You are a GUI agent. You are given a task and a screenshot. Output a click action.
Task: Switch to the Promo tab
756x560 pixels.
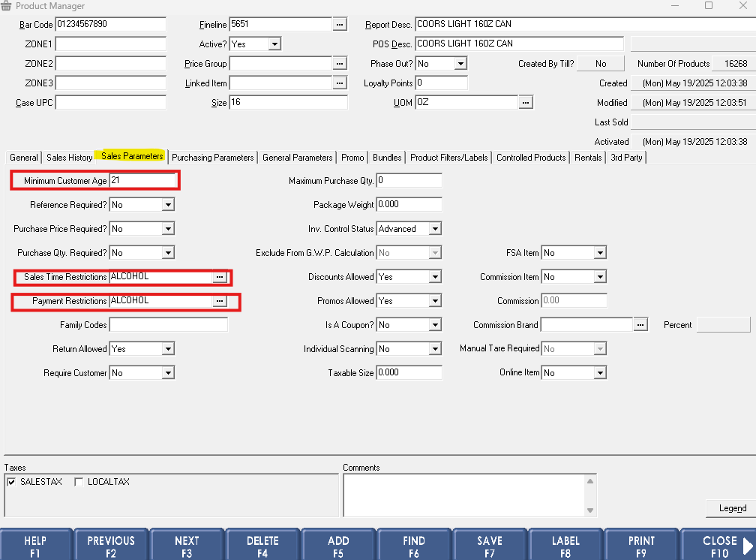352,158
